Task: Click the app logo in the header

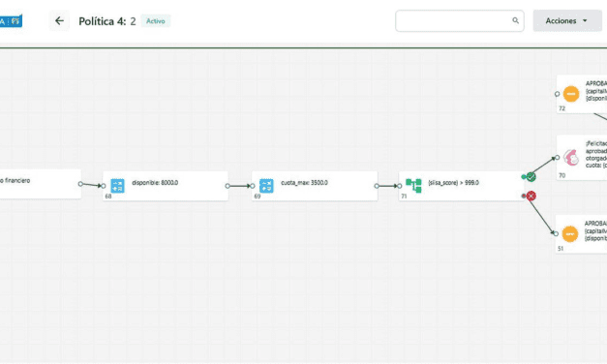Action: [x=11, y=21]
